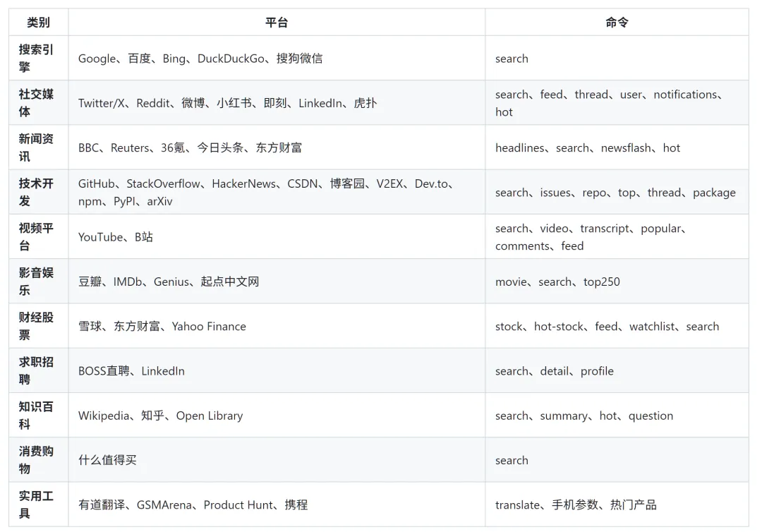Click the platform cell listing Google、百度、Bing
Image resolution: width=762 pixels, height=532 pixels.
pyautogui.click(x=277, y=59)
